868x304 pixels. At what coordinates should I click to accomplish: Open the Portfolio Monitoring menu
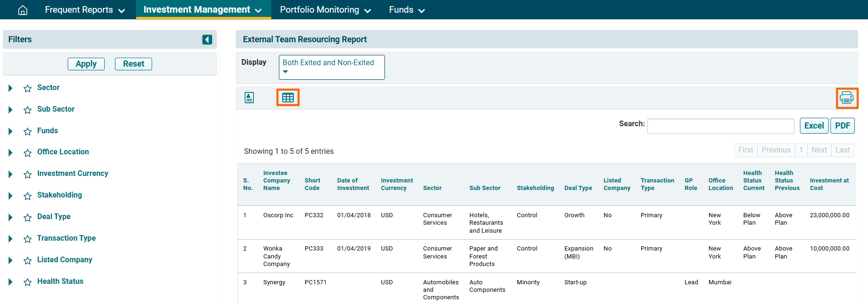(x=325, y=10)
